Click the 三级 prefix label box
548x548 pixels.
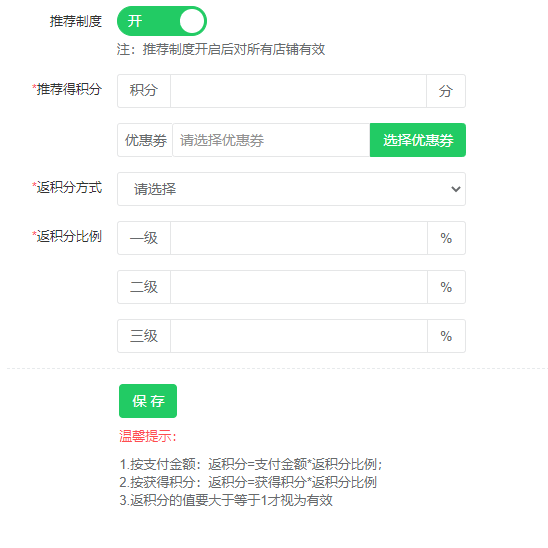(144, 336)
